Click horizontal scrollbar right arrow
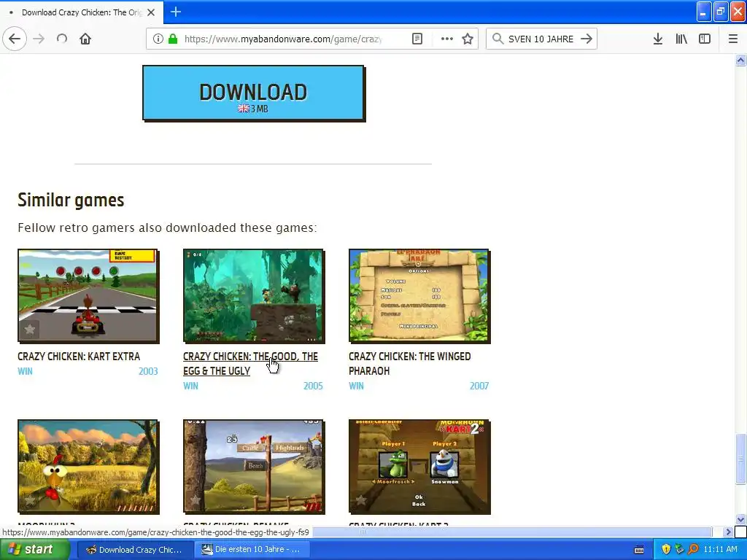The width and height of the screenshot is (747, 560). coord(727,532)
